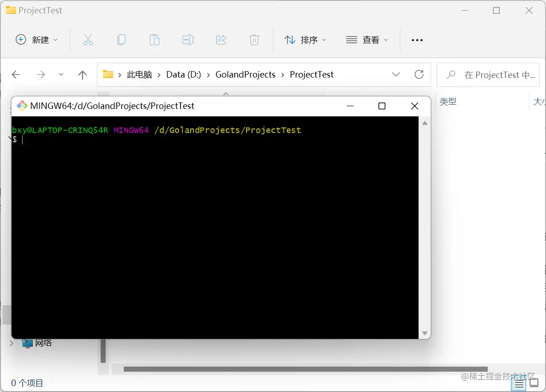
Task: Expand the address bar history dropdown
Action: coord(396,74)
